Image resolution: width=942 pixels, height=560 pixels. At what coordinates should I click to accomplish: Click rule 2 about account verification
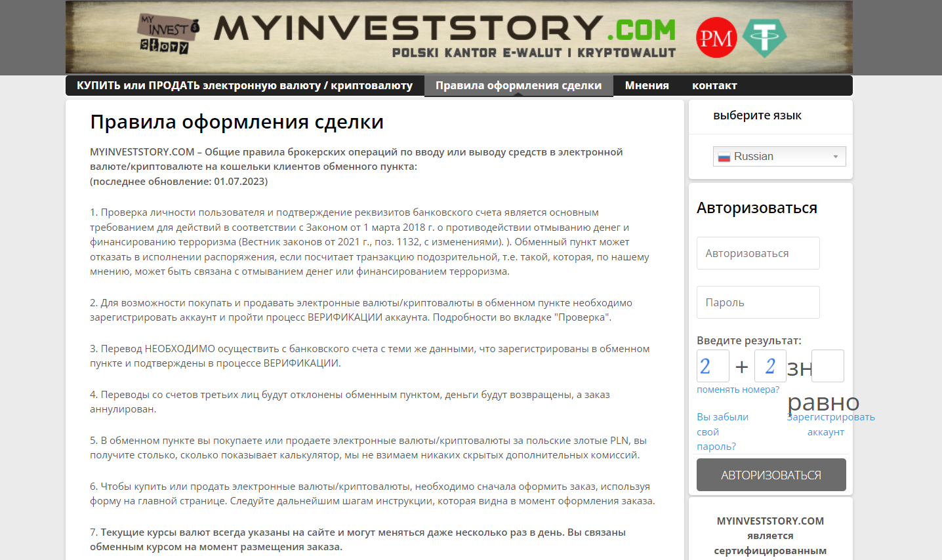point(361,310)
